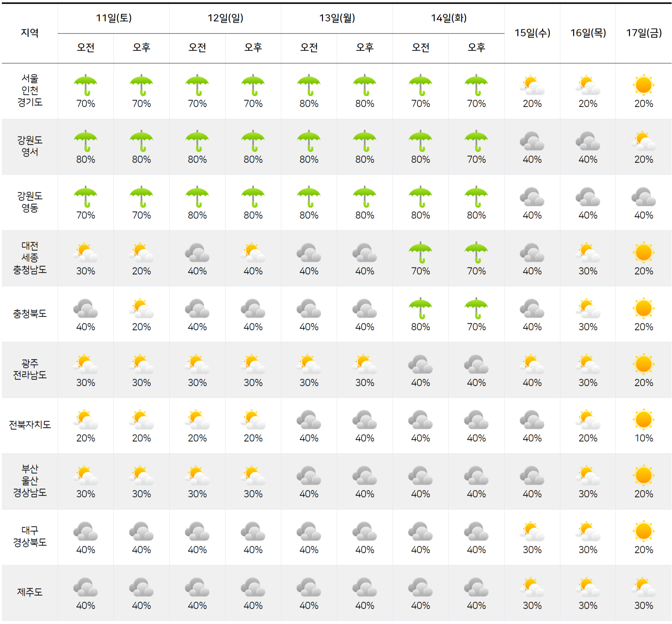Viewport: 672px width, 624px height.
Task: Click sunny icon for 전북자치도 17일(금)
Action: (x=644, y=420)
